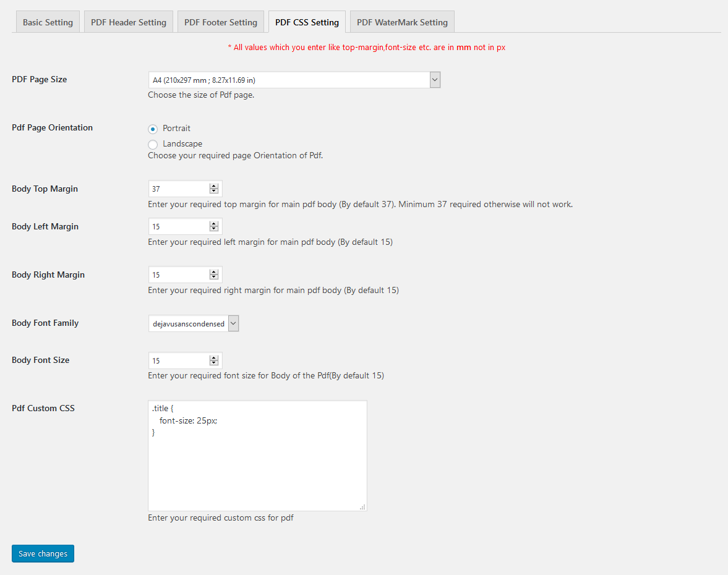Click into the Body Font Size field

pyautogui.click(x=178, y=360)
